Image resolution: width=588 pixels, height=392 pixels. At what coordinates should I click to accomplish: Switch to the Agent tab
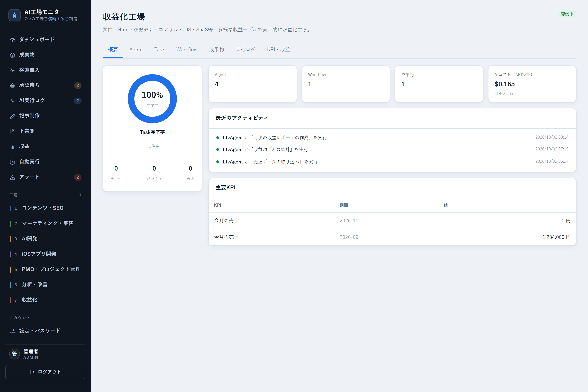[136, 50]
